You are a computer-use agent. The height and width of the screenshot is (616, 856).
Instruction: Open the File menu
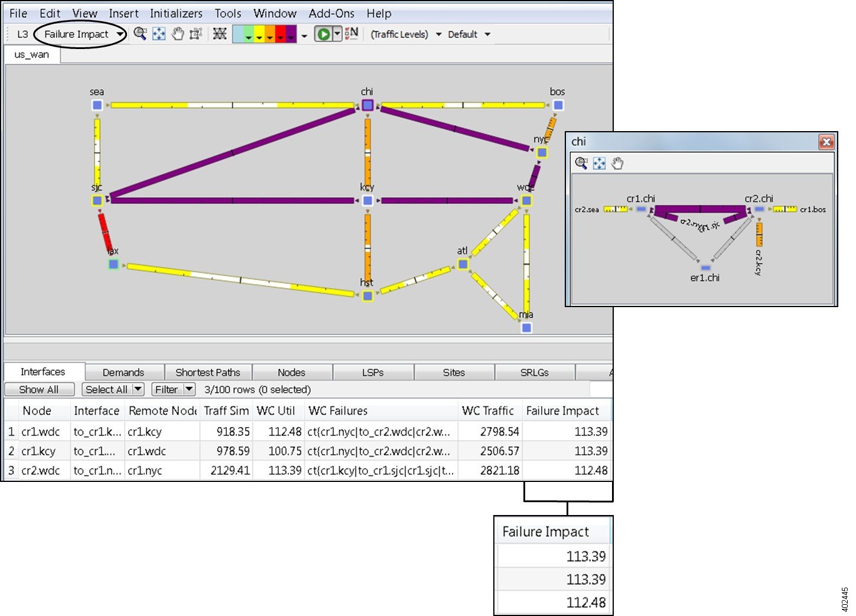18,13
